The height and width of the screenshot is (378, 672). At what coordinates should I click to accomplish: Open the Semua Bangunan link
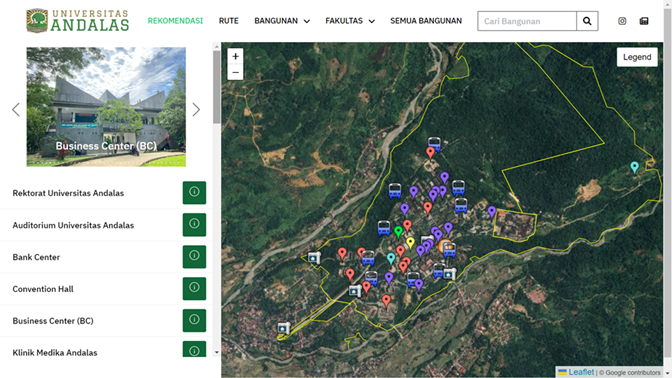click(426, 21)
